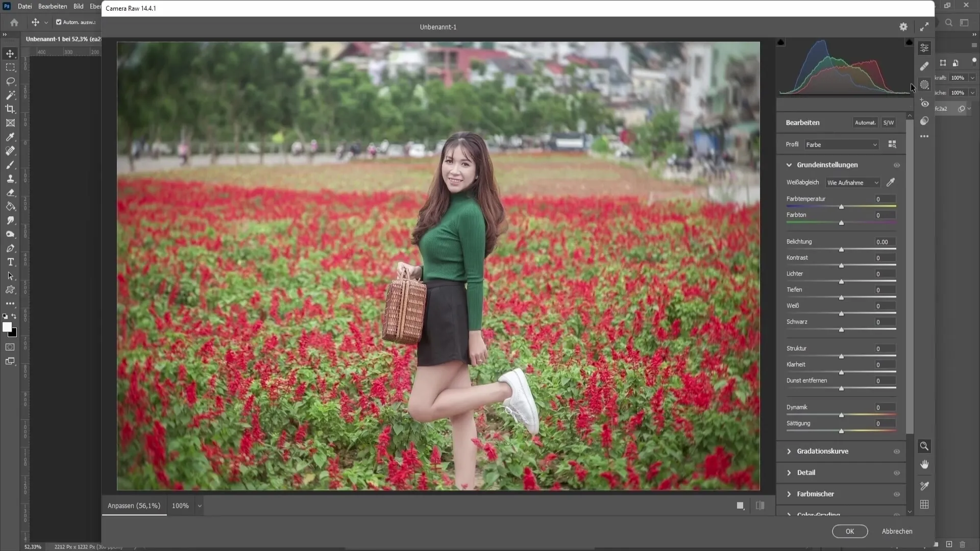Open the Bearbeiten menu

tap(53, 7)
